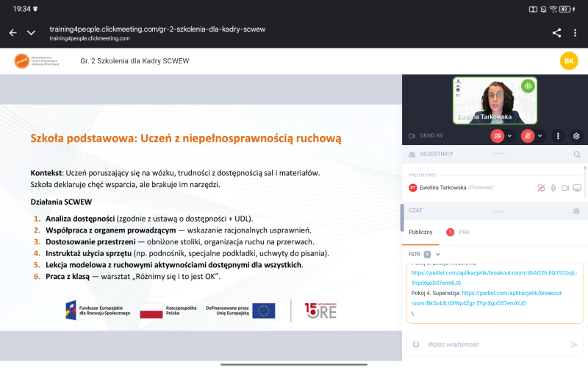Viewport: 588px width, 368px height.
Task: Open the dropdown arrow beside the camera button
Action: 510,136
